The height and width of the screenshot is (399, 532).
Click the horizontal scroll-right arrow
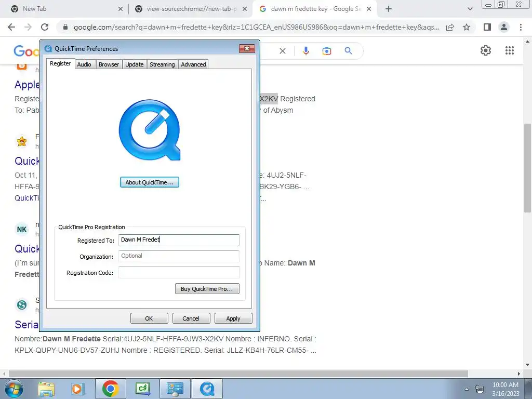tap(518, 374)
